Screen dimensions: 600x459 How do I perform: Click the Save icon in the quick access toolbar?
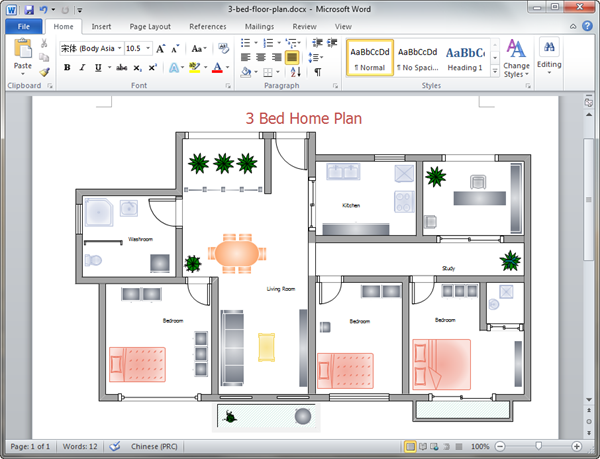click(28, 9)
